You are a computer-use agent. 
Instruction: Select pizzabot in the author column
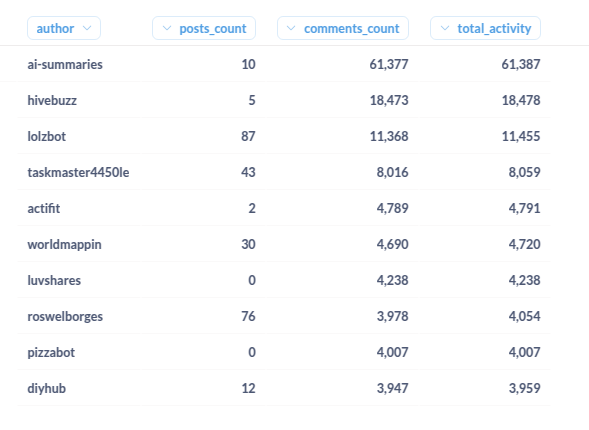click(x=51, y=353)
